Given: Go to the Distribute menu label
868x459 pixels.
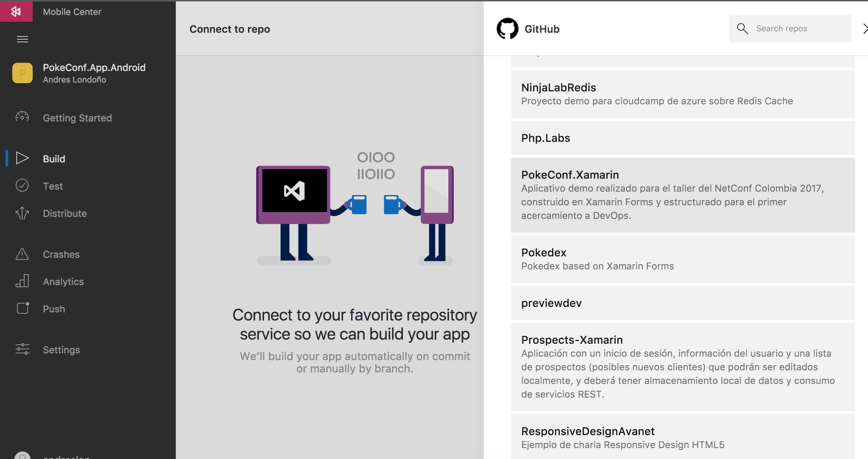Looking at the screenshot, I should (65, 213).
